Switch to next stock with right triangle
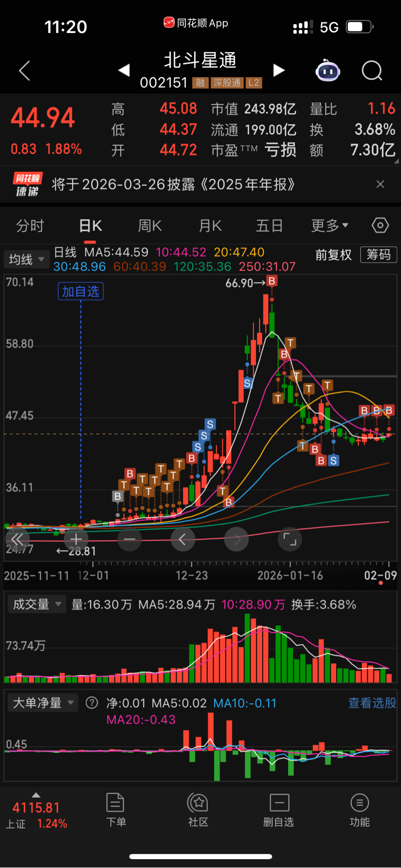Screen dimensions: 401x868 tap(279, 70)
